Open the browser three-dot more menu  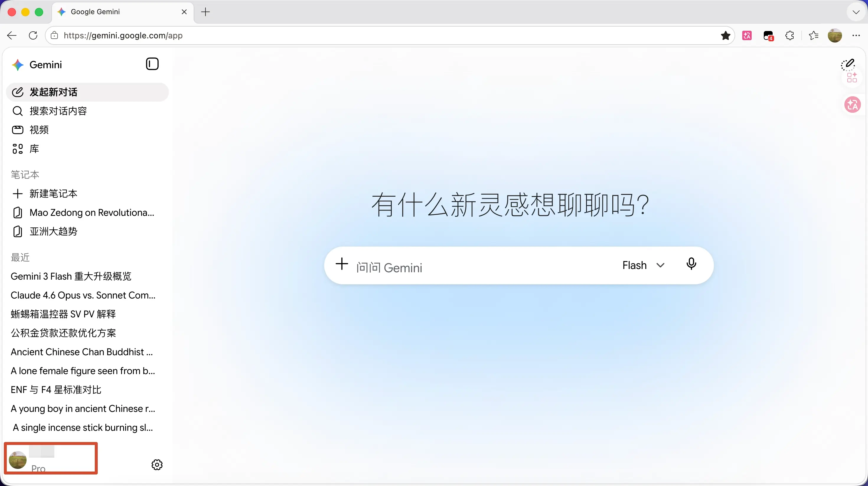tap(856, 35)
